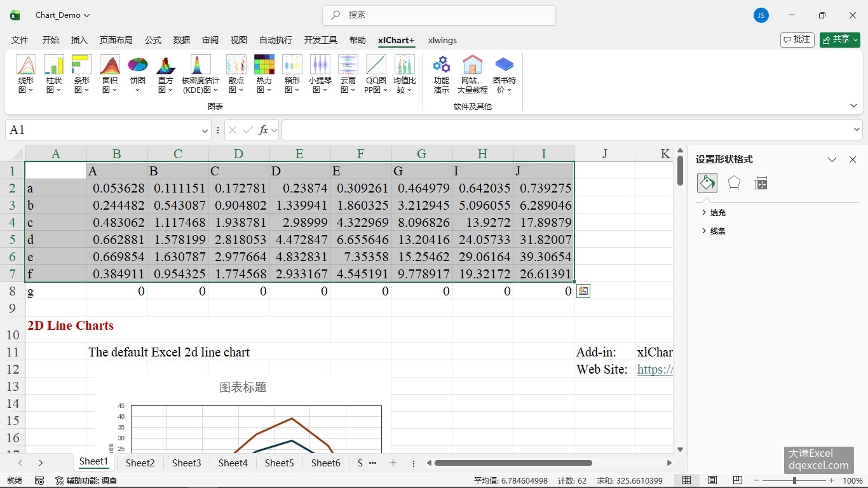Image resolution: width=868 pixels, height=488 pixels.
Task: Open the 文件 menu
Action: tap(20, 40)
